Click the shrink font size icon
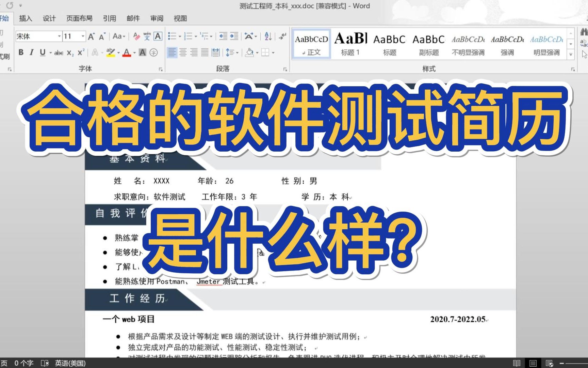Image resolution: width=588 pixels, height=368 pixels. (x=102, y=36)
